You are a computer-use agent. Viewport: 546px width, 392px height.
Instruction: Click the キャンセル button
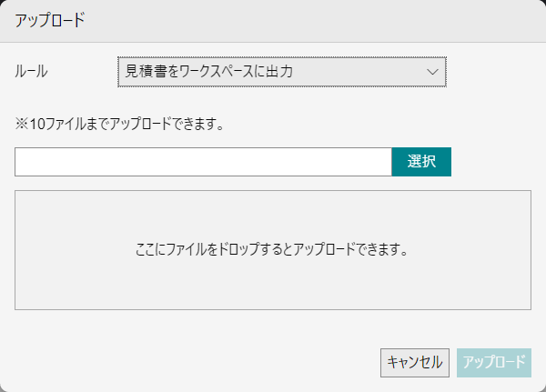[x=415, y=363]
